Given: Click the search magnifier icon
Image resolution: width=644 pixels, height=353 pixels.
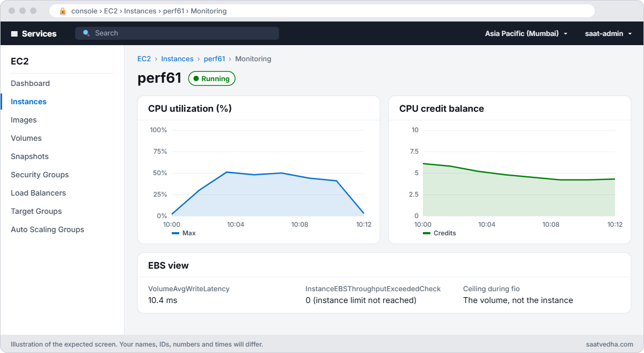Looking at the screenshot, I should point(86,33).
